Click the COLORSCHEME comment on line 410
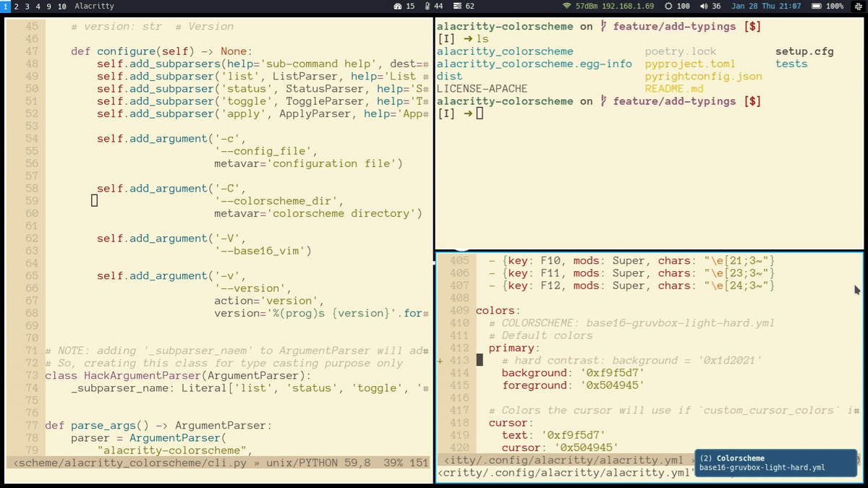 tap(631, 322)
